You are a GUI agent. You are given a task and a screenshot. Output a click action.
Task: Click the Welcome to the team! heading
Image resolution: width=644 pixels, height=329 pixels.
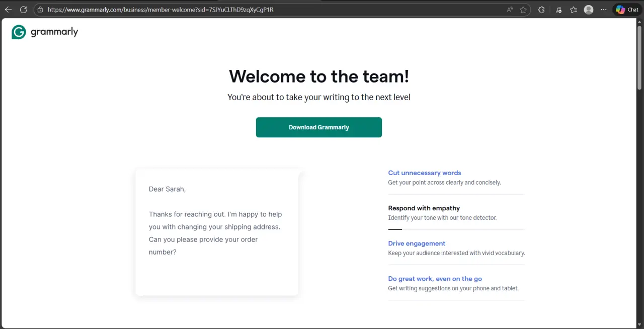pyautogui.click(x=319, y=76)
